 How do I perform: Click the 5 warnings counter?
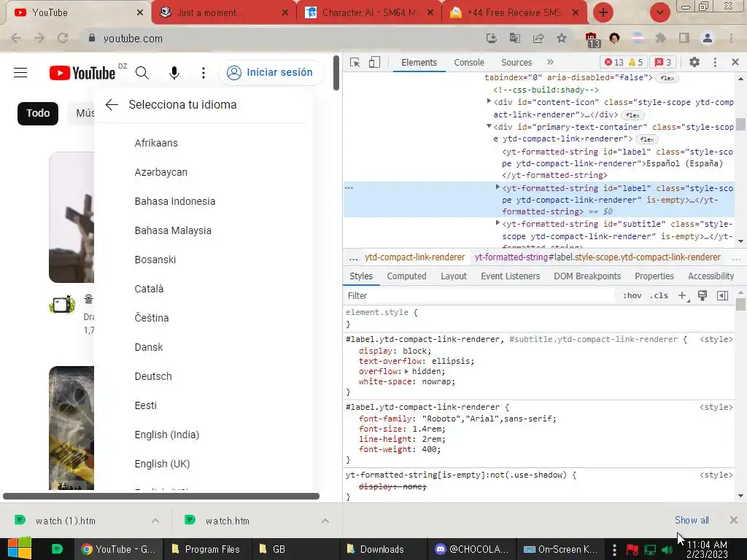pyautogui.click(x=635, y=63)
